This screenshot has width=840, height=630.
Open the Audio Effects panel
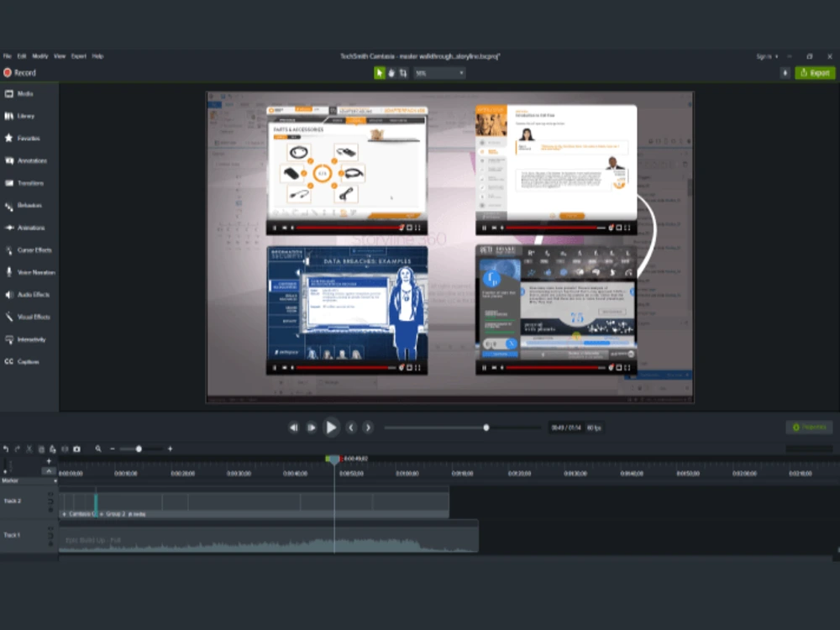tap(28, 295)
